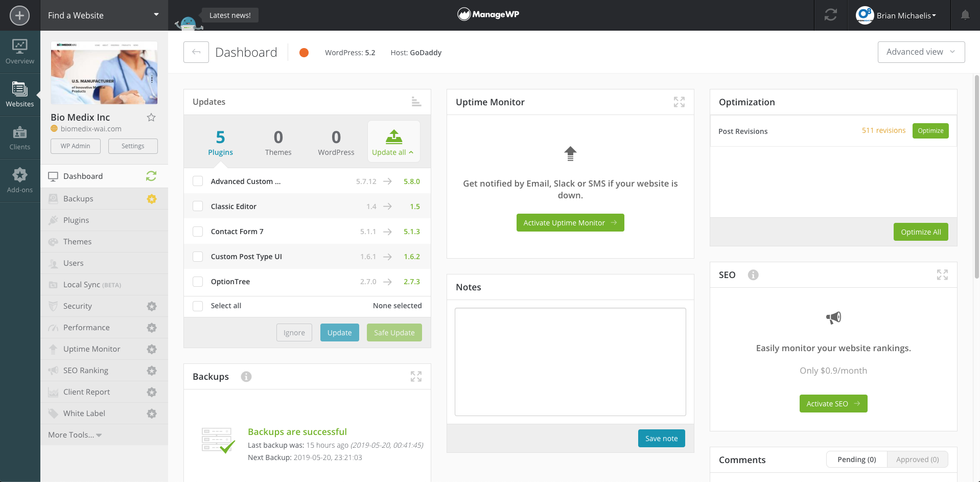Switch to Approved comments tab

[917, 460]
